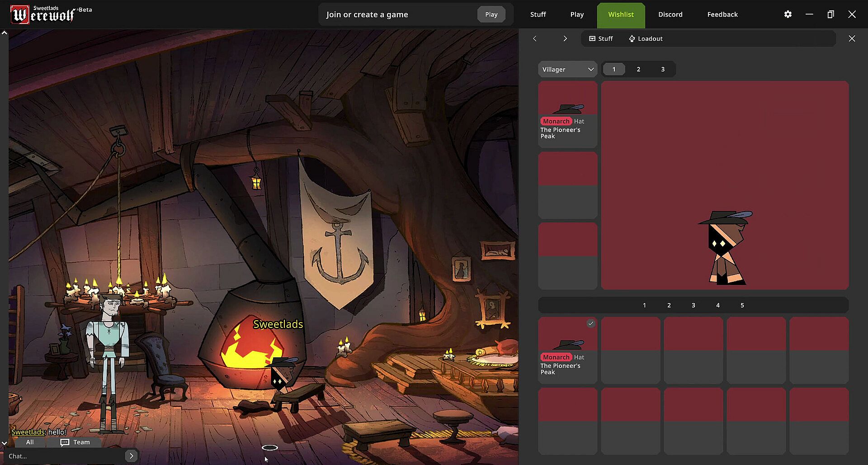Collapse chat with the up chevron
The height and width of the screenshot is (465, 868).
coord(5,33)
